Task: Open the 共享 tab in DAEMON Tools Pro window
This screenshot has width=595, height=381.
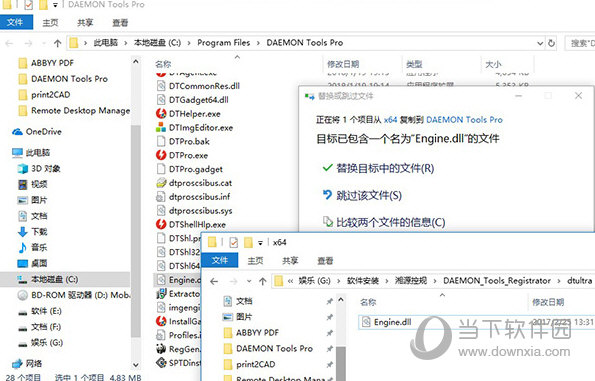Action: click(x=85, y=23)
